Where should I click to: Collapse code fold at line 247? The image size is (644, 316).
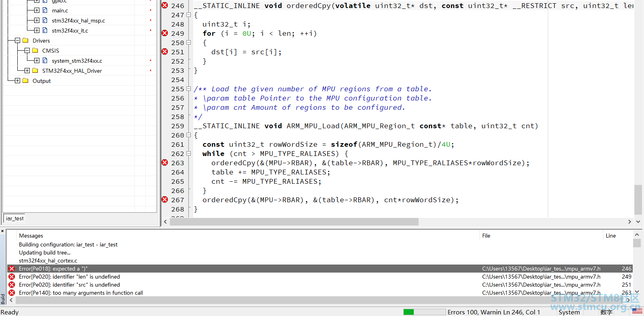(x=188, y=15)
